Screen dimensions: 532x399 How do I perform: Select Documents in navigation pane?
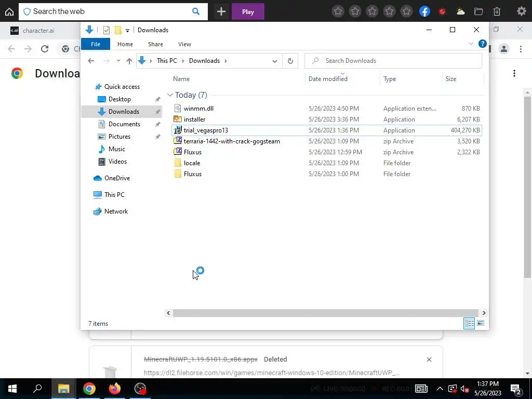pyautogui.click(x=124, y=124)
